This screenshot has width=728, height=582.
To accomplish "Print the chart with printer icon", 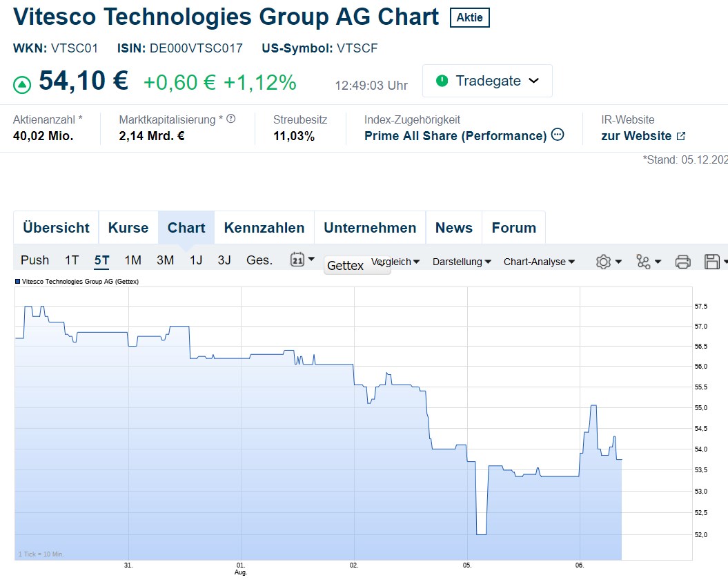I will tap(682, 262).
